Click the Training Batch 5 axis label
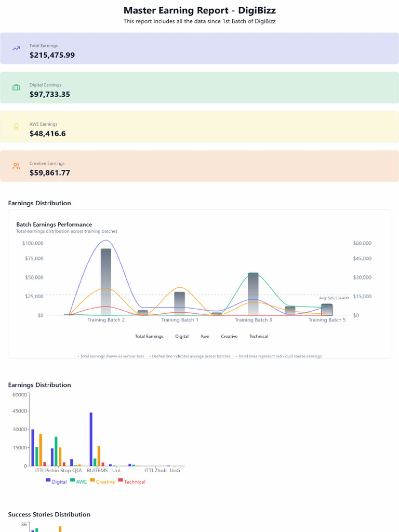The image size is (399, 532). pyautogui.click(x=327, y=320)
